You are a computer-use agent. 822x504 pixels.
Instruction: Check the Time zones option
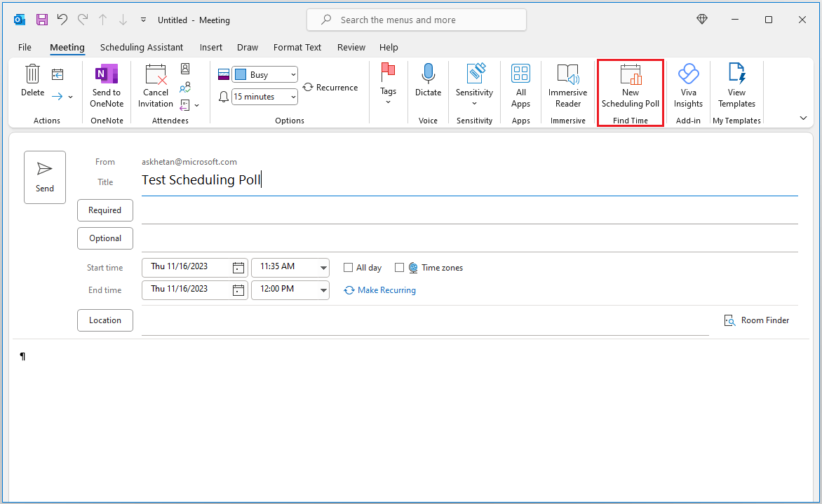[400, 267]
